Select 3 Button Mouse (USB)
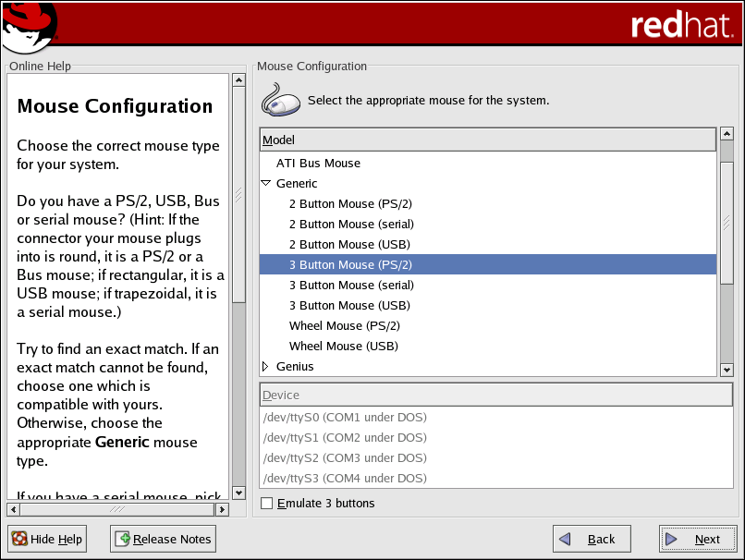Image resolution: width=745 pixels, height=560 pixels. (349, 306)
